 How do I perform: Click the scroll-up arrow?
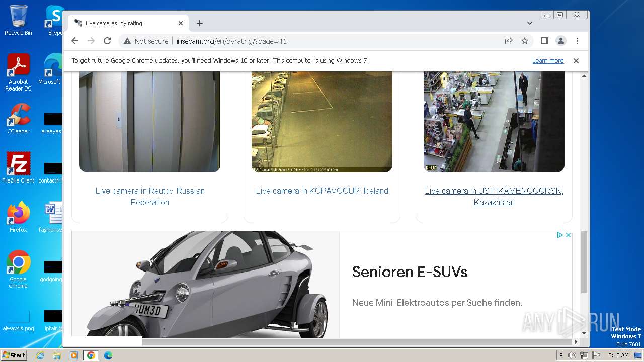point(584,76)
